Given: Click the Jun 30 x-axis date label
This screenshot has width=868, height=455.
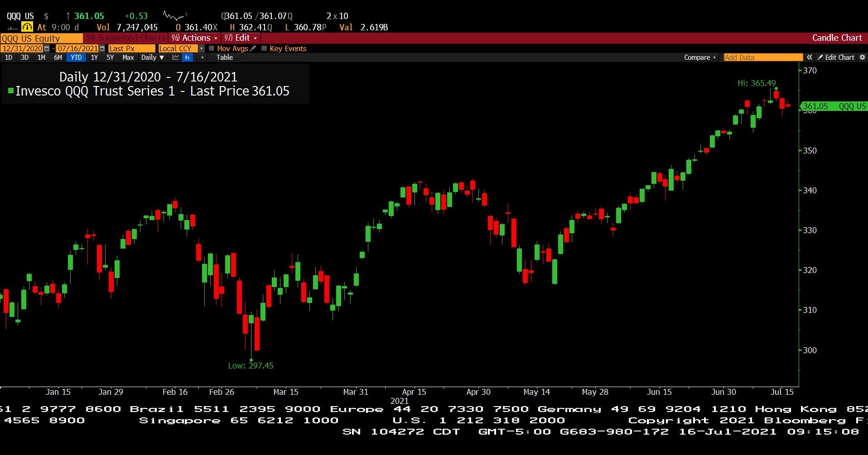Looking at the screenshot, I should pyautogui.click(x=723, y=392).
